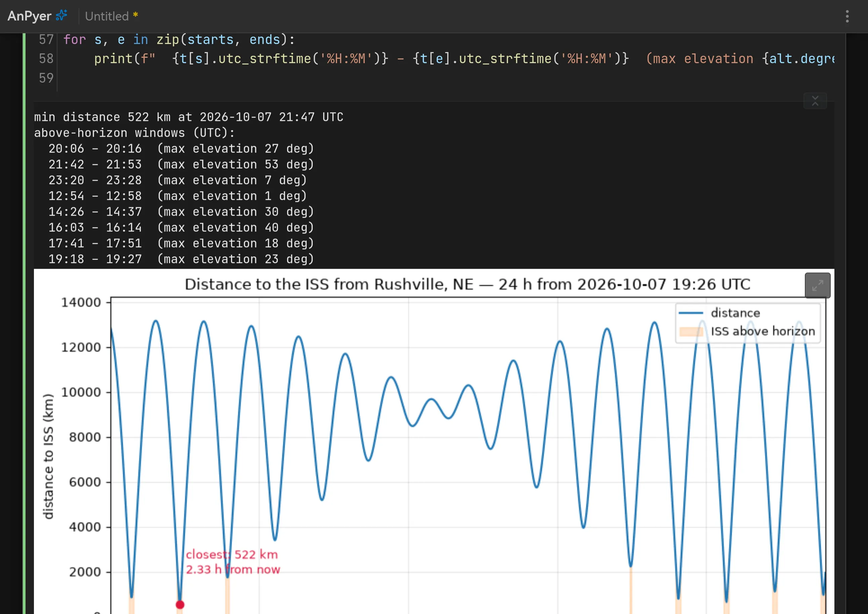
Task: Click the 8000 y-axis tick label
Action: click(x=85, y=437)
